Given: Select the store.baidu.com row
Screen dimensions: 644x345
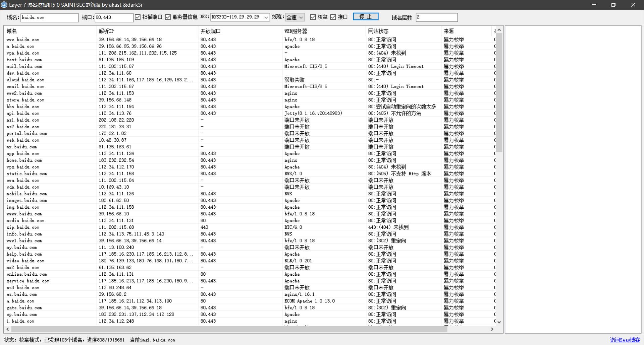Looking at the screenshot, I should click(250, 100).
